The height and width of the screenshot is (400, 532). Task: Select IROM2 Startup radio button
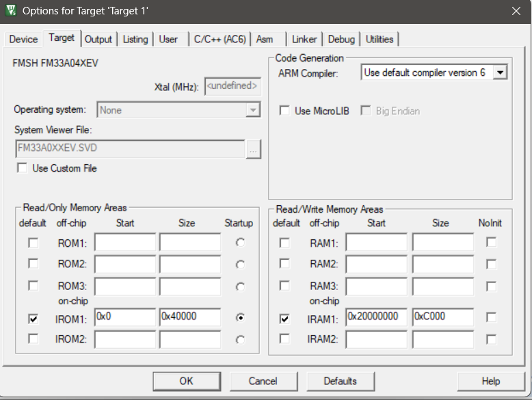point(239,339)
